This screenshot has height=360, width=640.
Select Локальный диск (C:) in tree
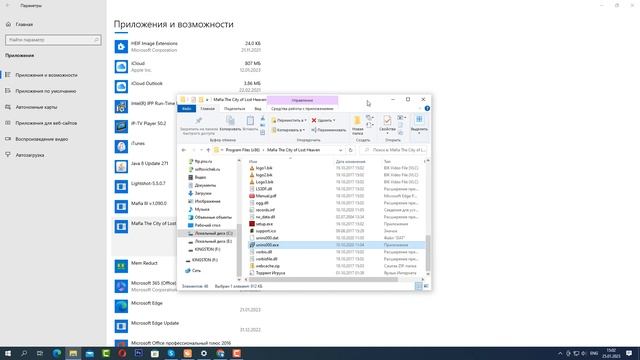213,233
